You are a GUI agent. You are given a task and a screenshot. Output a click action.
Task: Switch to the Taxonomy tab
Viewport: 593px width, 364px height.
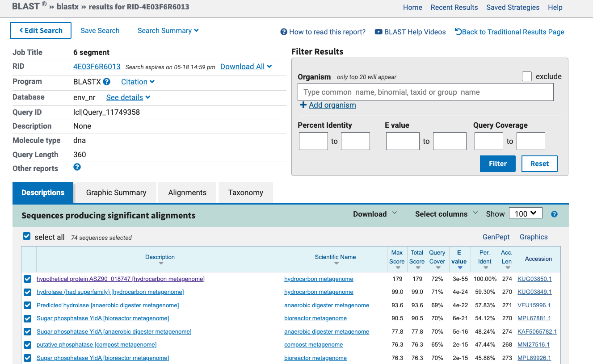pyautogui.click(x=246, y=192)
